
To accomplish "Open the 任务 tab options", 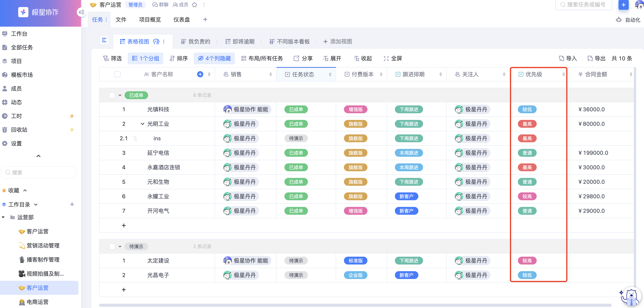I will tap(106, 20).
